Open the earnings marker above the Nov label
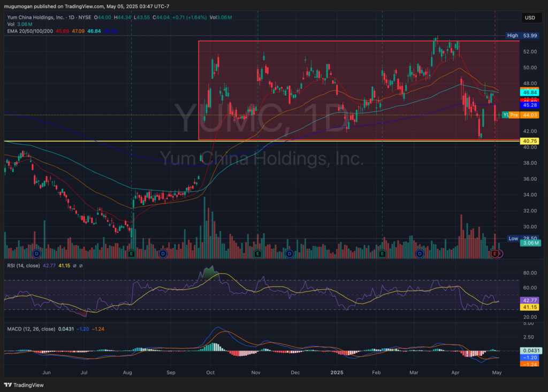The height and width of the screenshot is (392, 548). 257,253
